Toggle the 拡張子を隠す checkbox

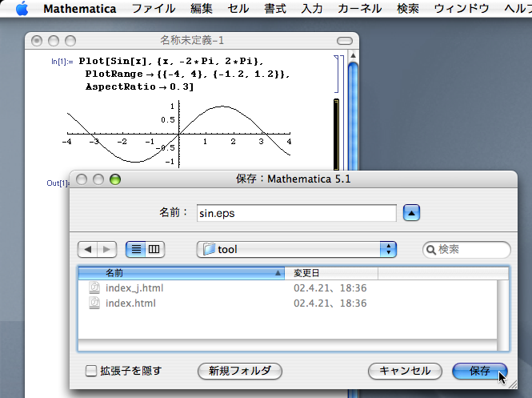tap(91, 371)
